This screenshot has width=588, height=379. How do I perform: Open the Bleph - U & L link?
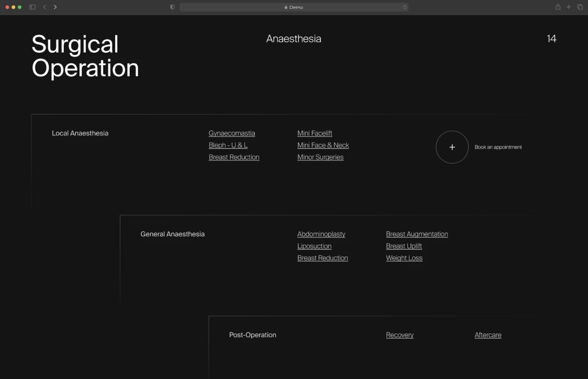tap(228, 145)
